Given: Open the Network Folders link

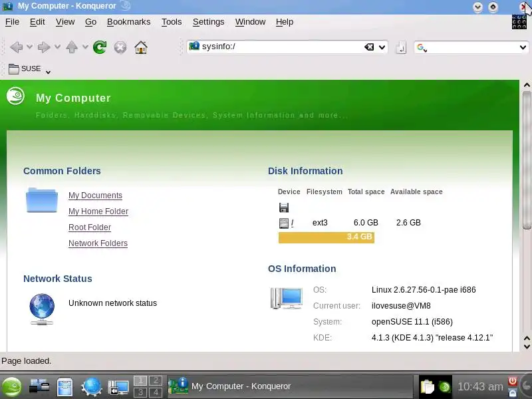Looking at the screenshot, I should pos(98,243).
